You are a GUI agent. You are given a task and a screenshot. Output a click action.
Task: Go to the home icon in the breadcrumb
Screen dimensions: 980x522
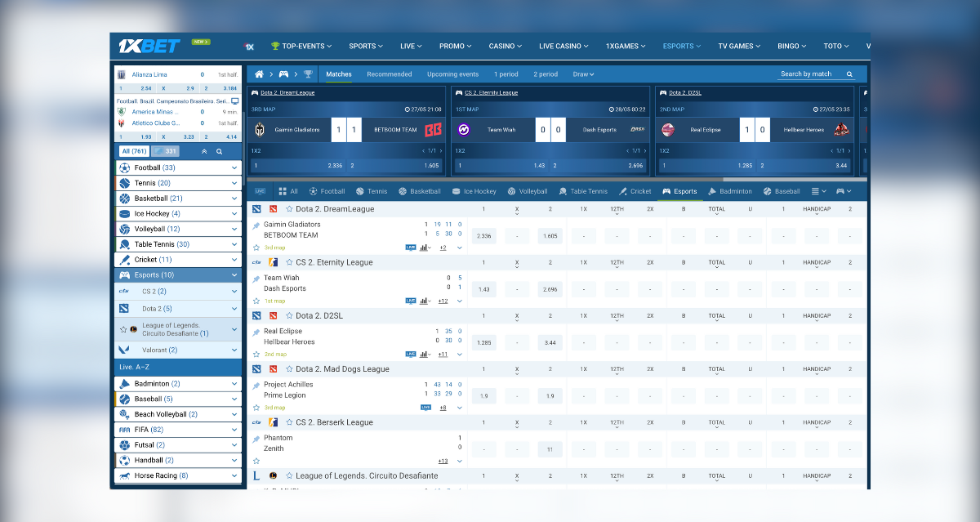[259, 74]
